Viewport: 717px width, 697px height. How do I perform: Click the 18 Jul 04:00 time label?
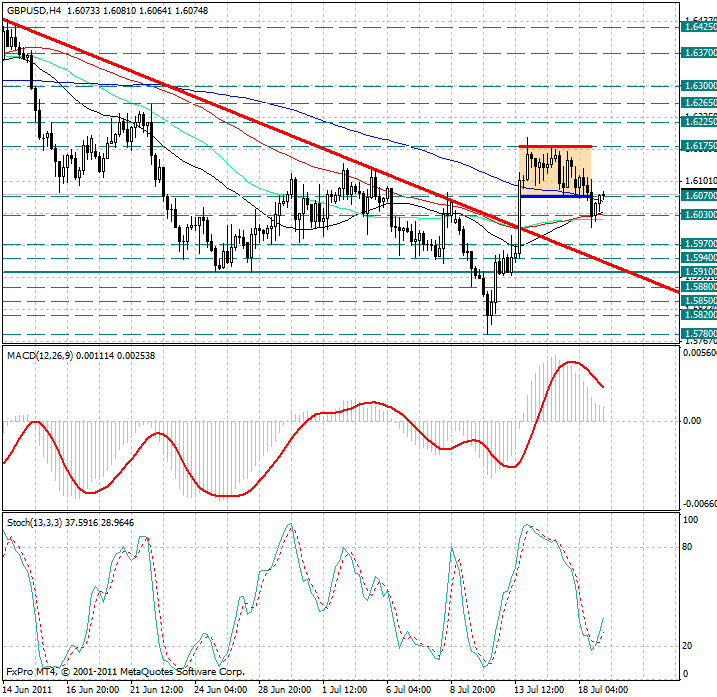tap(603, 689)
